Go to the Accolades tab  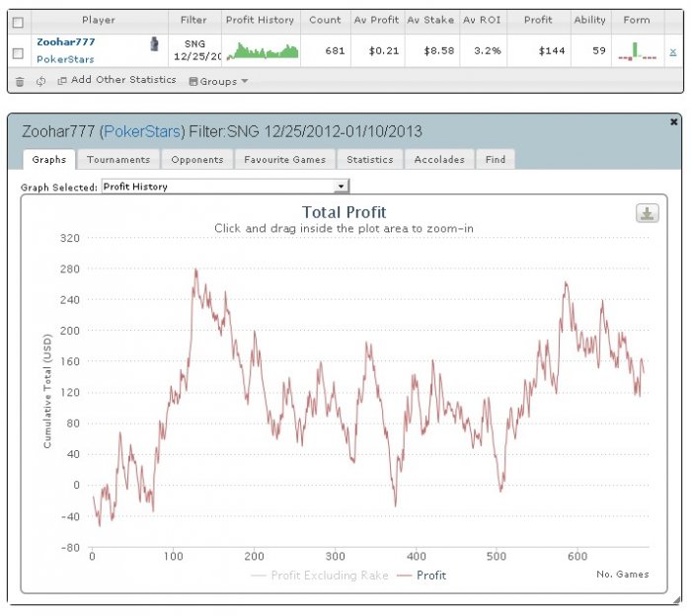tap(439, 159)
